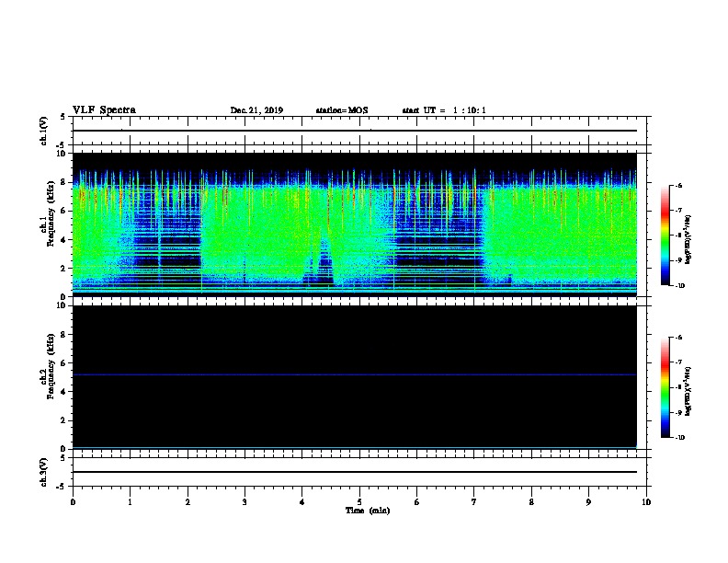Click the ch.1 VLF spectrogram panel

point(354,224)
